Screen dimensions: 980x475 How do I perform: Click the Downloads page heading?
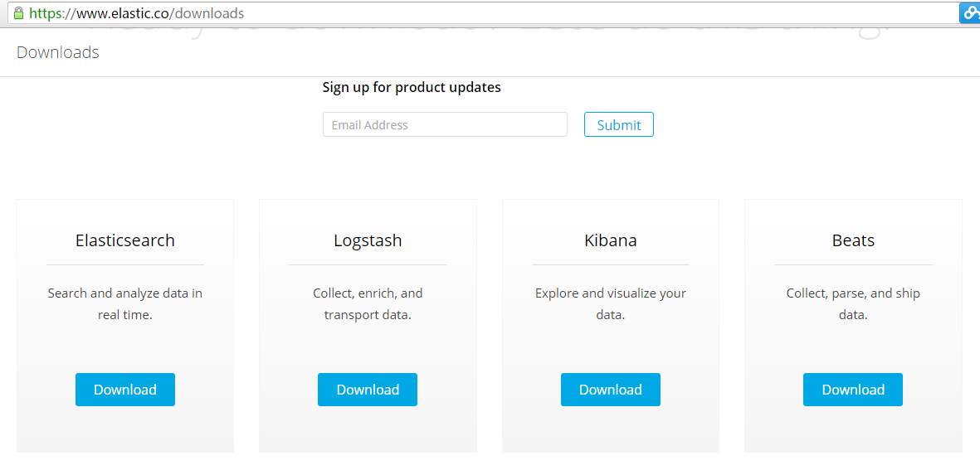(57, 52)
